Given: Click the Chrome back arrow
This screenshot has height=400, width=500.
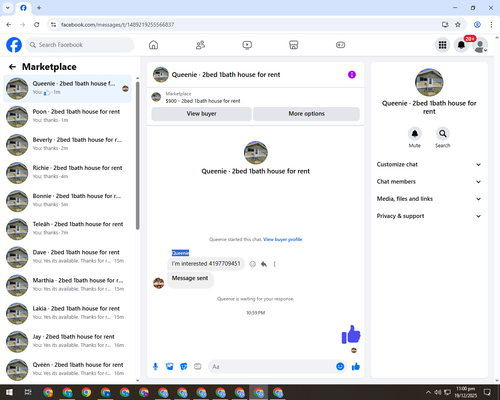Looking at the screenshot, I should [x=9, y=24].
